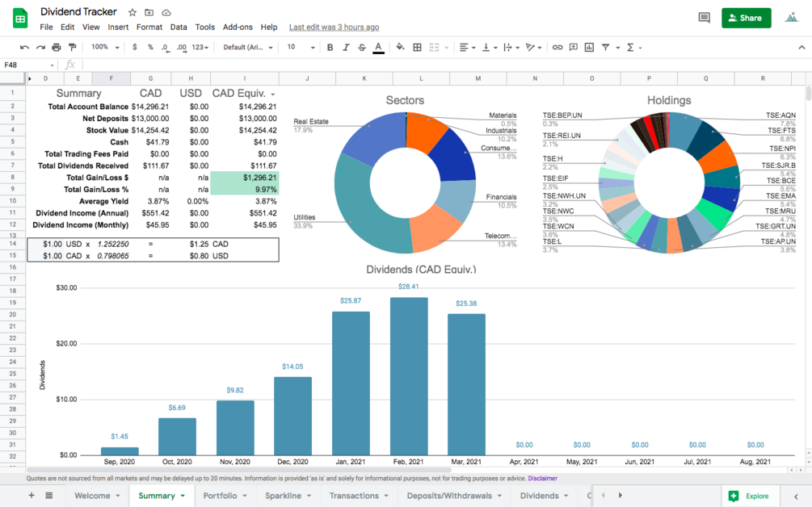Screen dimensions: 812x507
Task: Open the last edit history link
Action: coord(334,27)
